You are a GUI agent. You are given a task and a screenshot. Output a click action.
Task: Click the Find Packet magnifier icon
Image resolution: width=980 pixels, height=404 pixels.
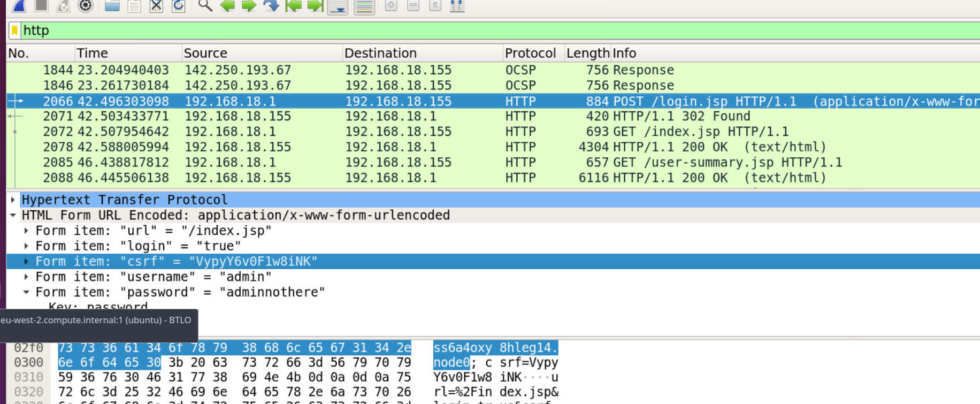click(x=205, y=5)
